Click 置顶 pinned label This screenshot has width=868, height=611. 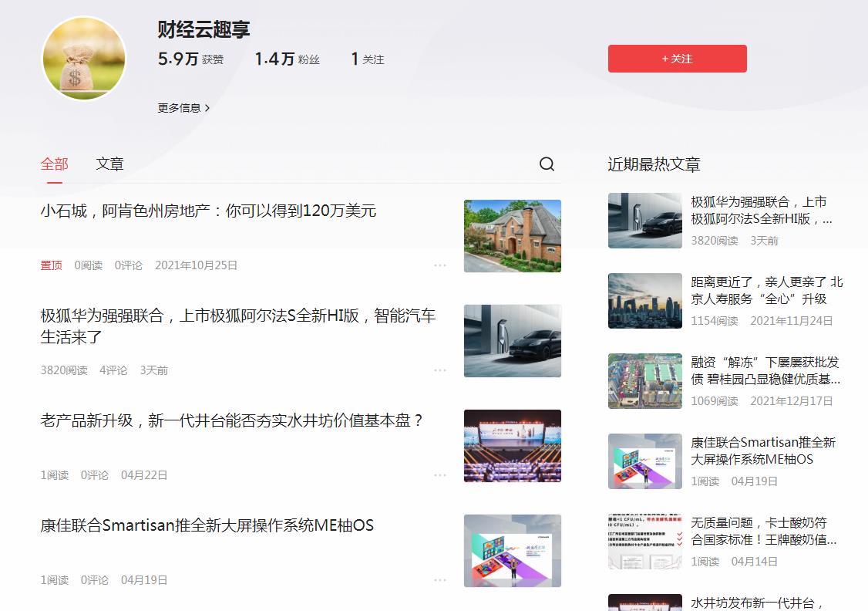[51, 265]
